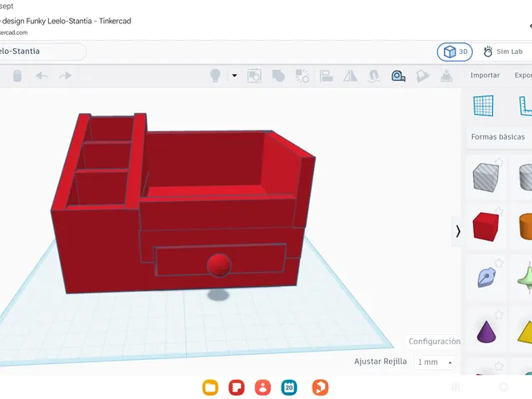Open the Formas básicas shape category dropdown
The image size is (532, 399).
(x=499, y=136)
